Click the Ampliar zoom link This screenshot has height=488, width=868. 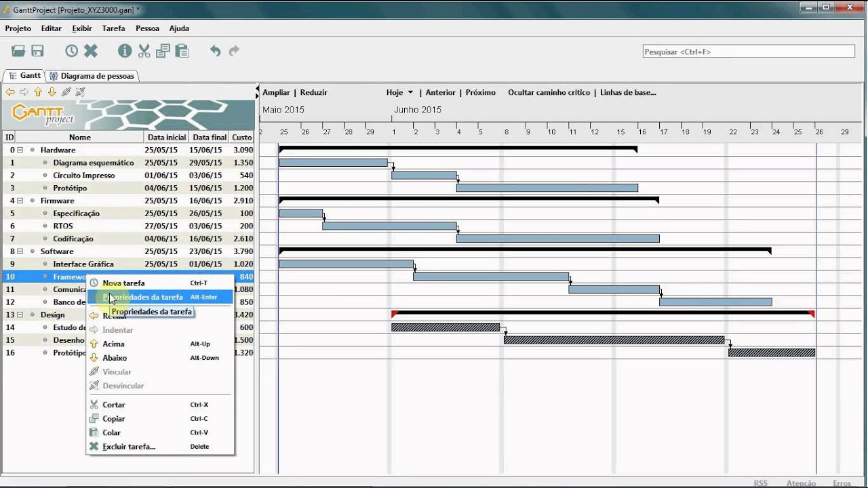(x=276, y=93)
